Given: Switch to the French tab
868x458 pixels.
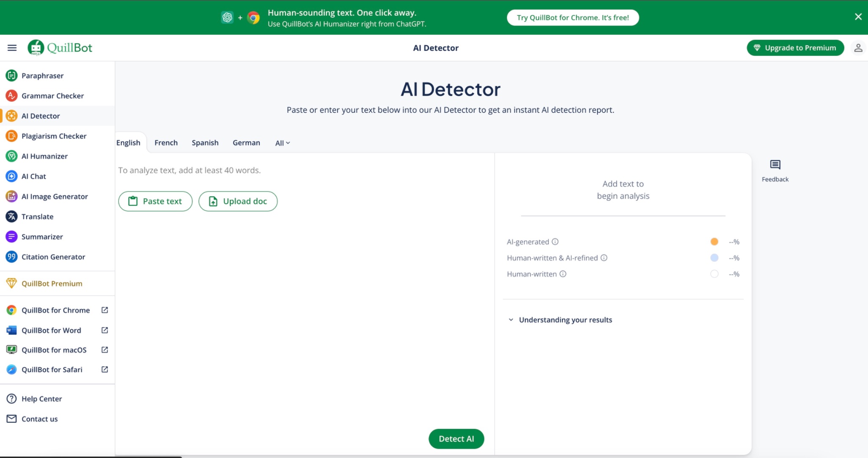Looking at the screenshot, I should coord(166,143).
